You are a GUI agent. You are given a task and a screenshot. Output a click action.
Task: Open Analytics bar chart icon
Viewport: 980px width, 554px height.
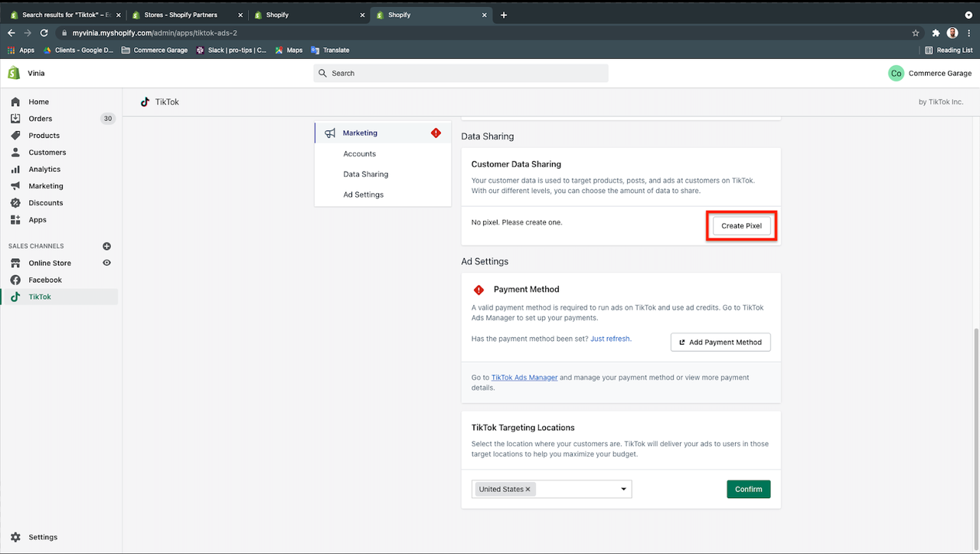point(15,169)
